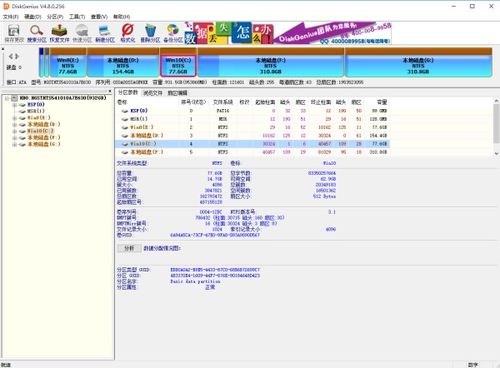The height and width of the screenshot is (368, 500).
Task: Click the DiskGenius data recovery banner ad
Action: [288, 33]
